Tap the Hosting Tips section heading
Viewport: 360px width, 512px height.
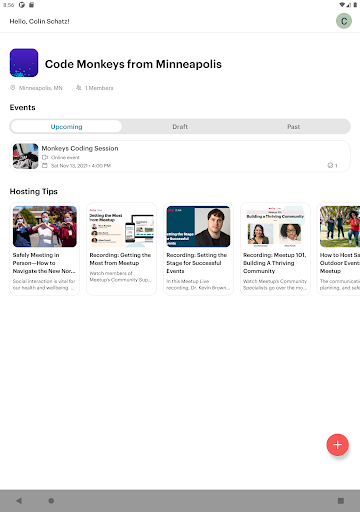click(x=34, y=191)
